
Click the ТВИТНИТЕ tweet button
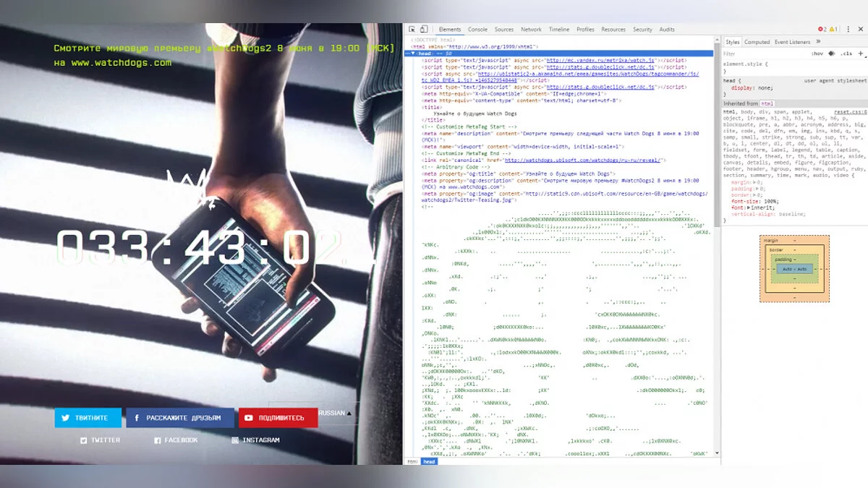pos(88,418)
